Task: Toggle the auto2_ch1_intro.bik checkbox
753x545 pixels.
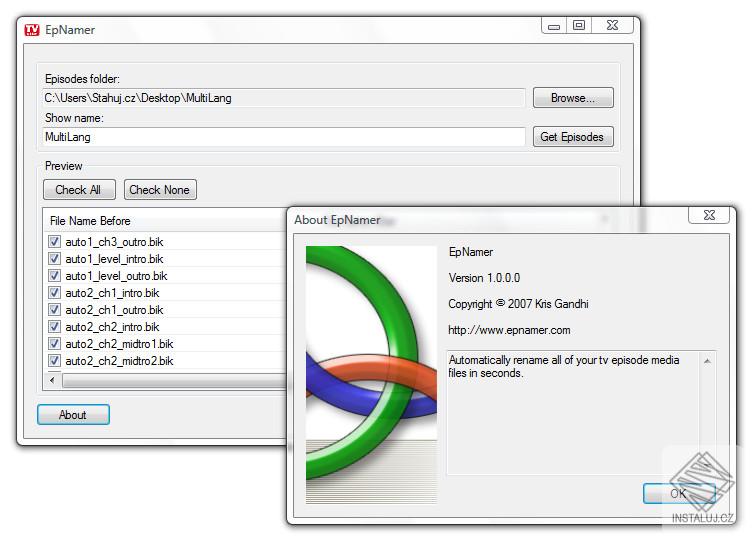Action: pyautogui.click(x=54, y=292)
